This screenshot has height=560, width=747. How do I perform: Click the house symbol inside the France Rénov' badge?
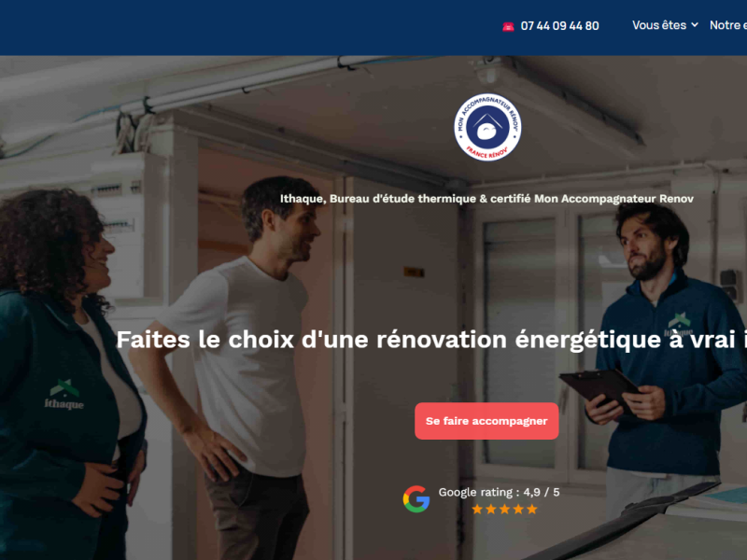486,126
